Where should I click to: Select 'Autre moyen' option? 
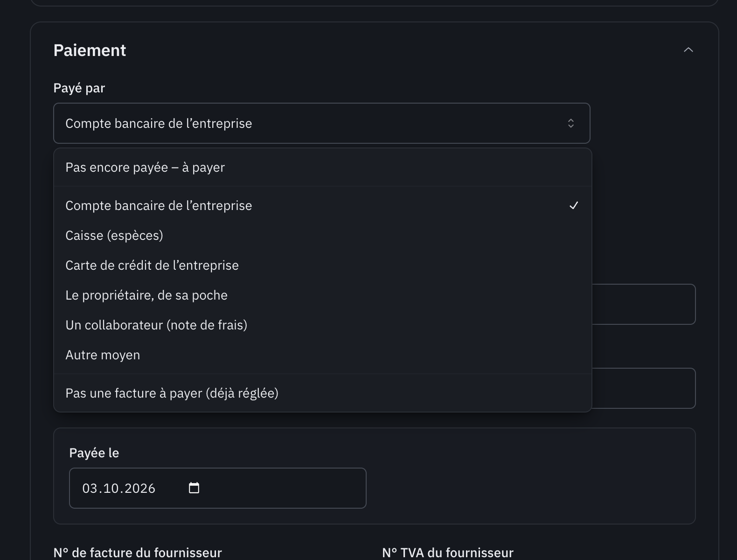pyautogui.click(x=323, y=355)
